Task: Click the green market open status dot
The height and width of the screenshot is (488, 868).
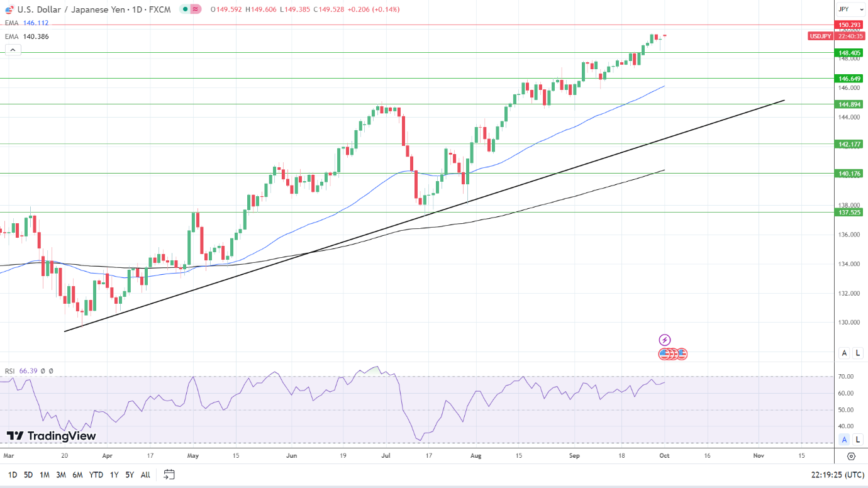Action: click(x=184, y=9)
